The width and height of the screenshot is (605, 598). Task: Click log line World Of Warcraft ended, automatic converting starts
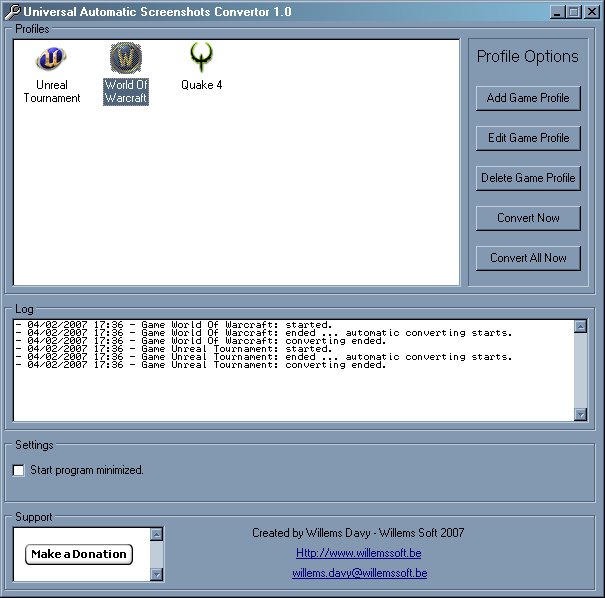coord(264,333)
